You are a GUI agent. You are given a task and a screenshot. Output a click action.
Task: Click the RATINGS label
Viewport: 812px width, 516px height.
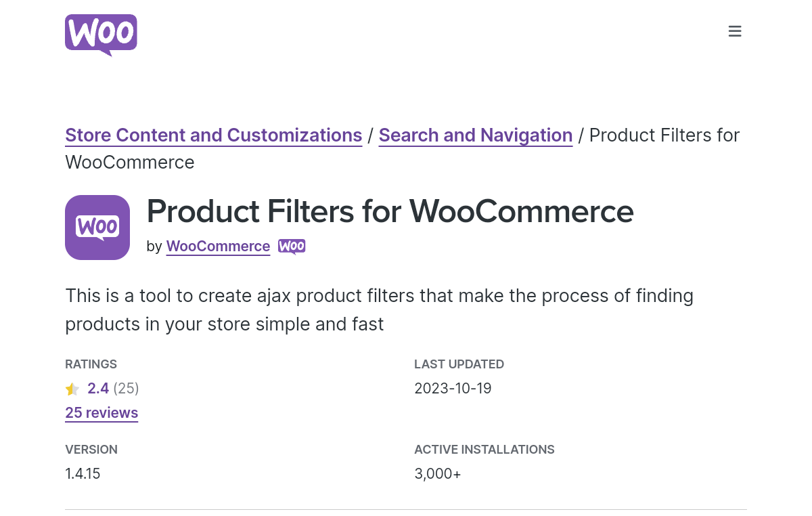pos(91,364)
